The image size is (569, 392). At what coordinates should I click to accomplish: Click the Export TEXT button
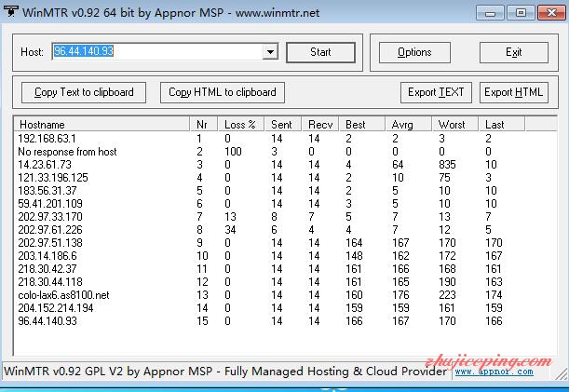click(436, 92)
